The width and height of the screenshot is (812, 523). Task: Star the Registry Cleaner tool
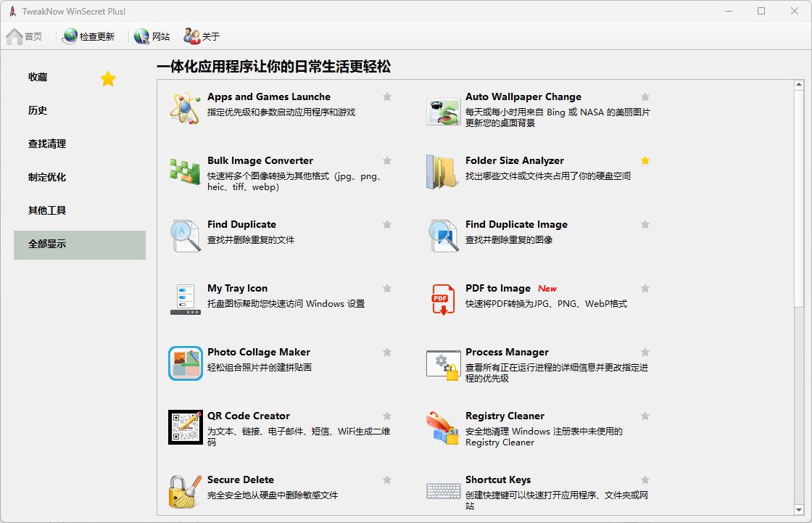(x=645, y=416)
